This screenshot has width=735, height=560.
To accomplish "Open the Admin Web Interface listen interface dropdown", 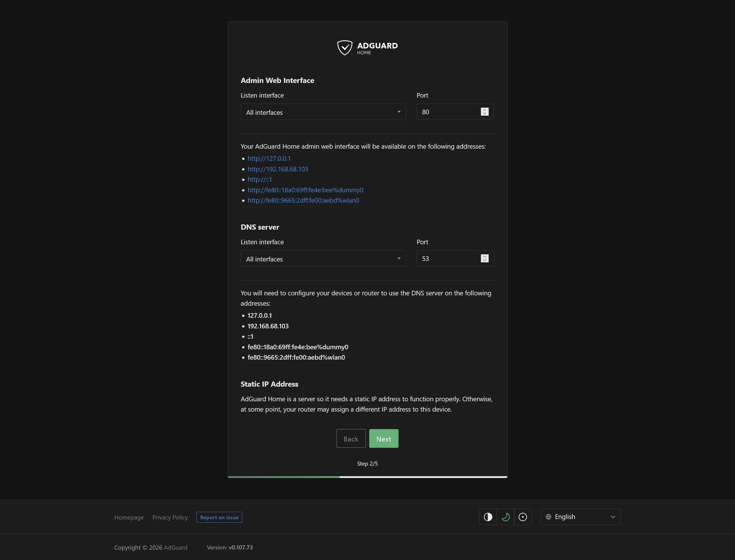I will click(323, 112).
